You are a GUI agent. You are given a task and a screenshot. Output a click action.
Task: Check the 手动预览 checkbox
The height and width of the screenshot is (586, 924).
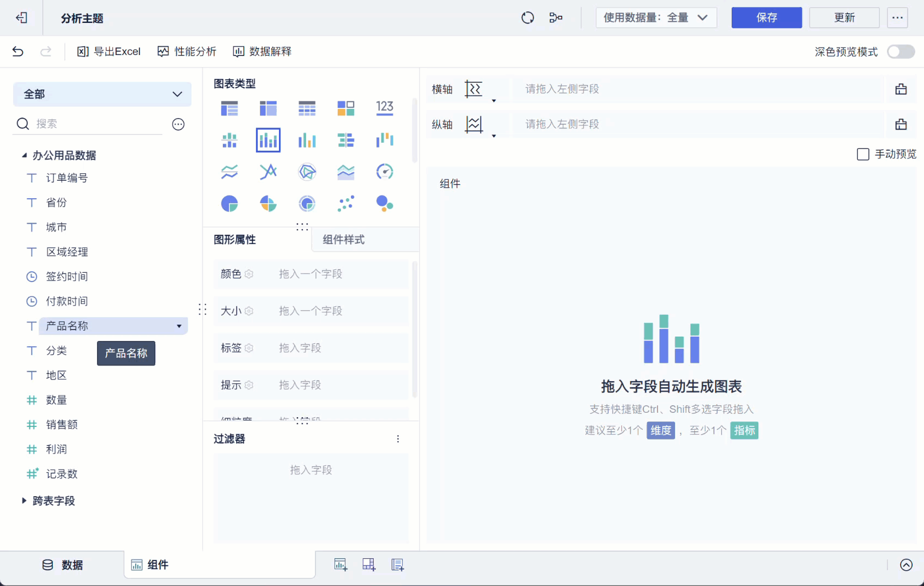(863, 155)
